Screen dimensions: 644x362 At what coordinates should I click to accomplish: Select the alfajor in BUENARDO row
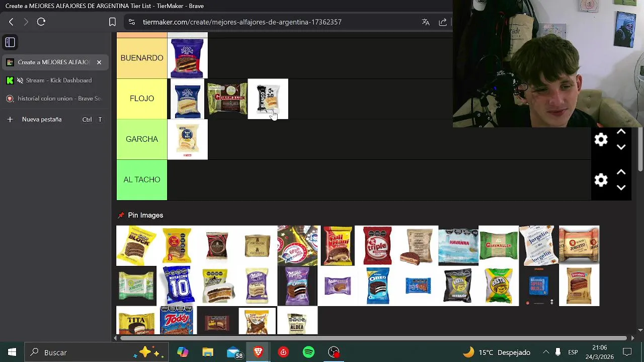pyautogui.click(x=187, y=58)
